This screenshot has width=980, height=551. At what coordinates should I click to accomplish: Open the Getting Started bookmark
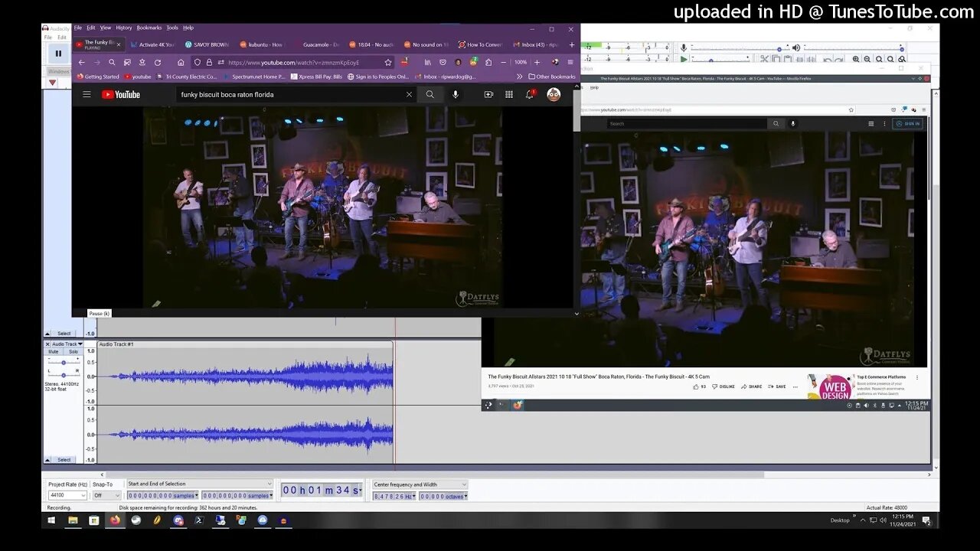click(x=98, y=77)
